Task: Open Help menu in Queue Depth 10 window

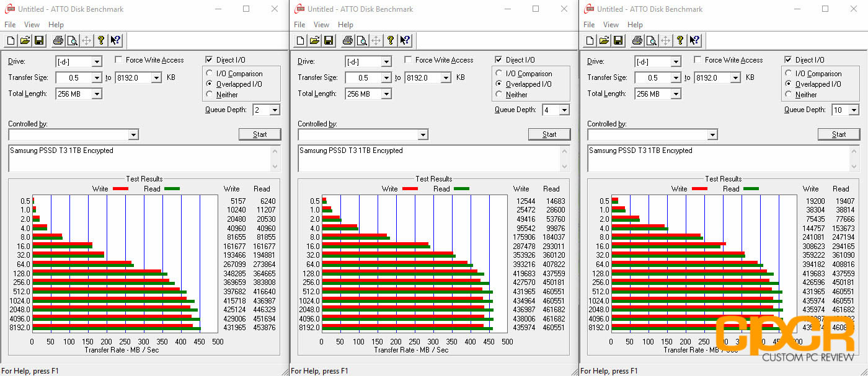Action: 635,25
